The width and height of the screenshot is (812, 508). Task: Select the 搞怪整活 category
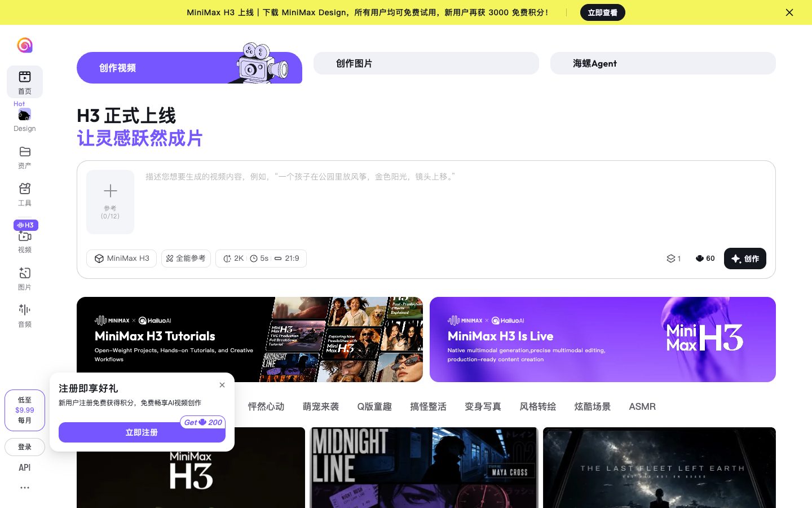click(x=428, y=406)
